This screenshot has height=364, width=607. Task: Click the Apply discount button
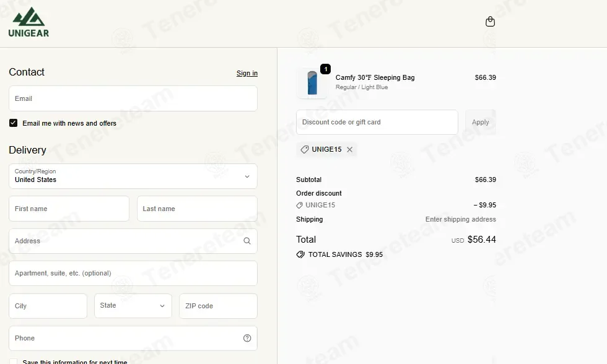(x=481, y=122)
